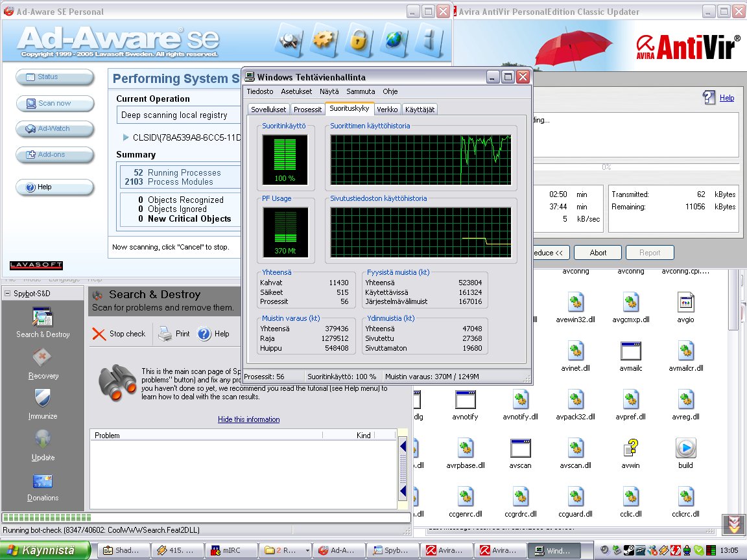Image resolution: width=747 pixels, height=560 pixels.
Task: Select the avewin32.dll file icon
Action: pos(576,302)
